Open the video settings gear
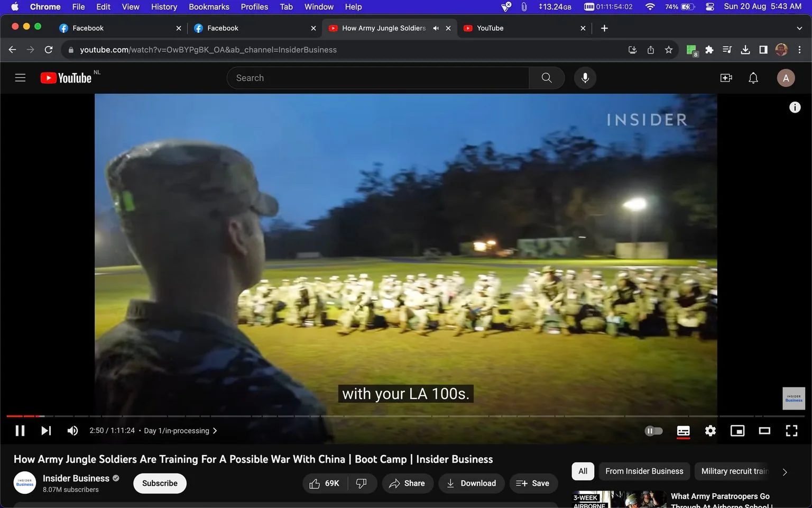Image resolution: width=812 pixels, height=508 pixels. (x=710, y=431)
